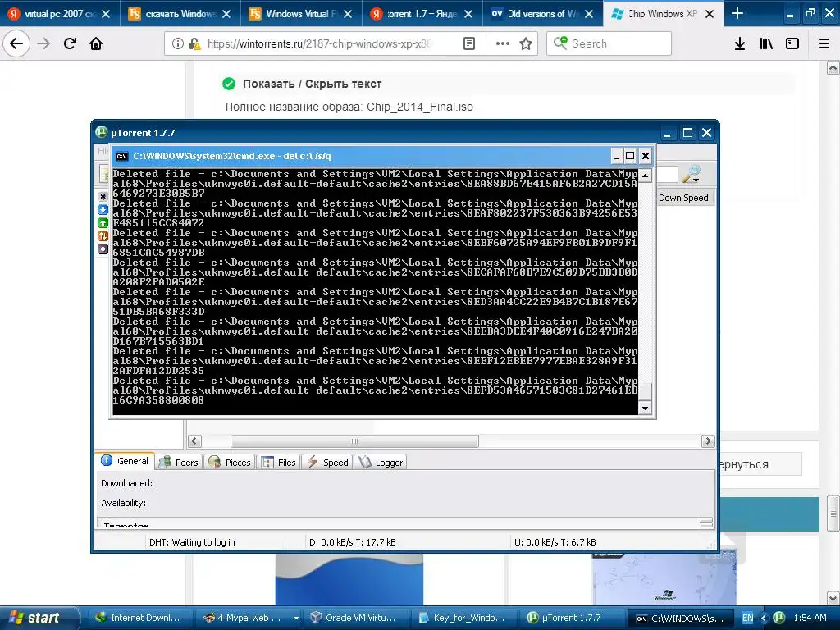Viewport: 840px width, 630px height.
Task: Close the 'Chip Windows XP' browser tab
Action: (x=710, y=14)
